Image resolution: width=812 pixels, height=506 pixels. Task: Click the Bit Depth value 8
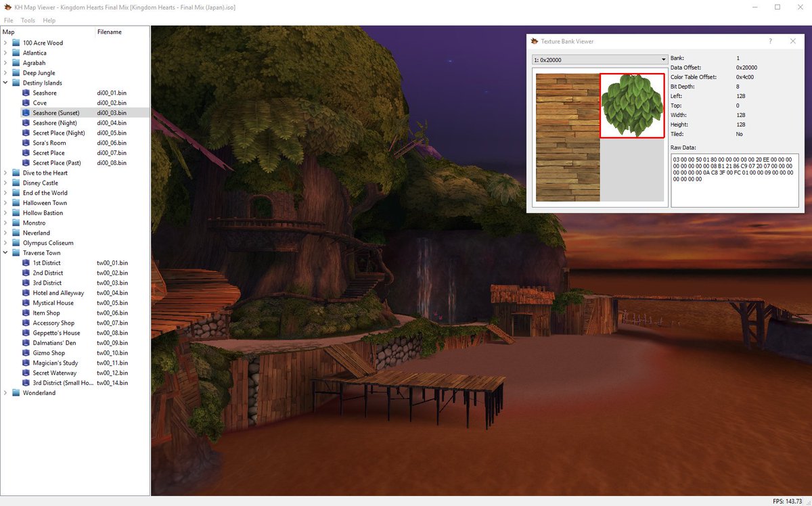(x=738, y=87)
